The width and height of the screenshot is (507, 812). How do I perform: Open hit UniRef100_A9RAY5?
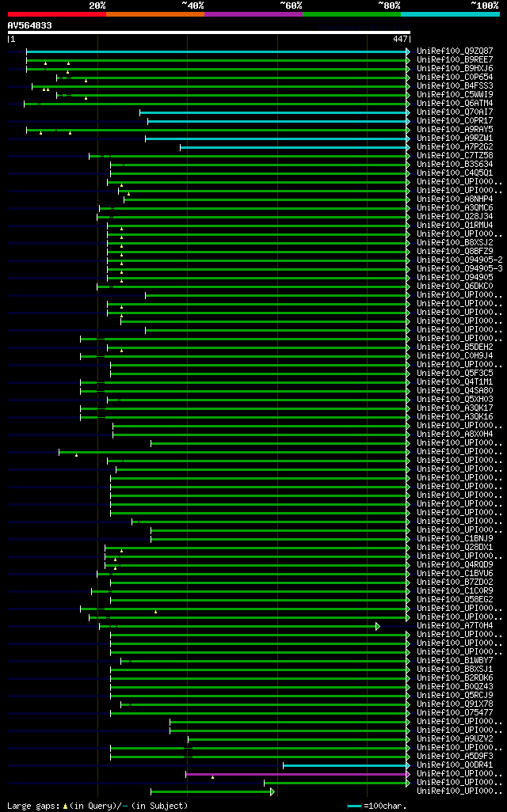[x=455, y=130]
